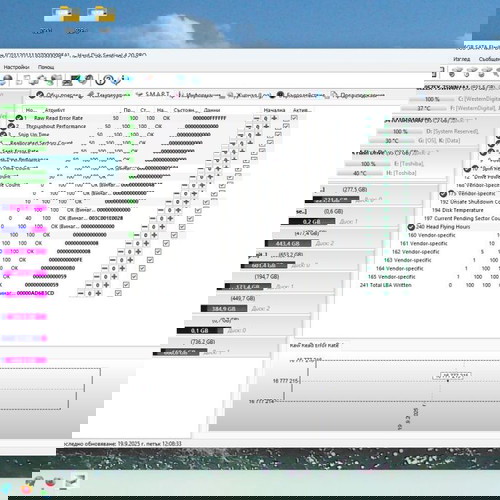Viewport: 500px width, 500px height.
Task: Increase the Raw Read Error Rate offset with plus
Action: tap(274, 118)
